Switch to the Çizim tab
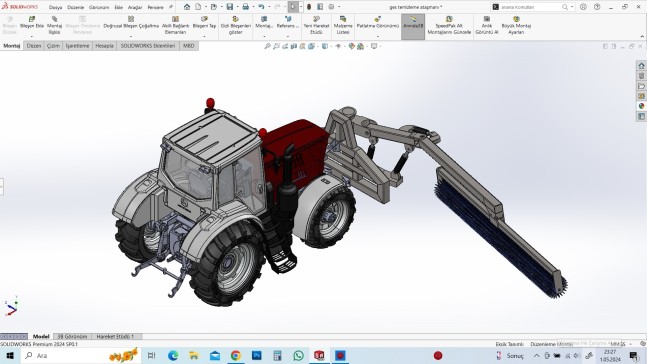 (53, 46)
